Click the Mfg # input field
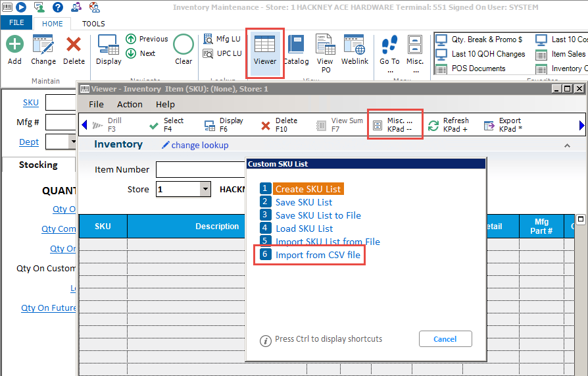588x376 pixels. [x=61, y=122]
